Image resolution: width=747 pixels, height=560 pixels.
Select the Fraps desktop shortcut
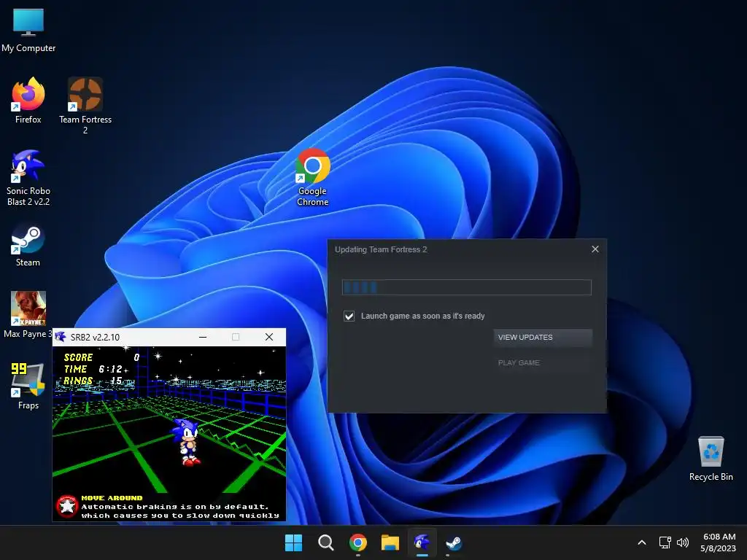pos(28,386)
